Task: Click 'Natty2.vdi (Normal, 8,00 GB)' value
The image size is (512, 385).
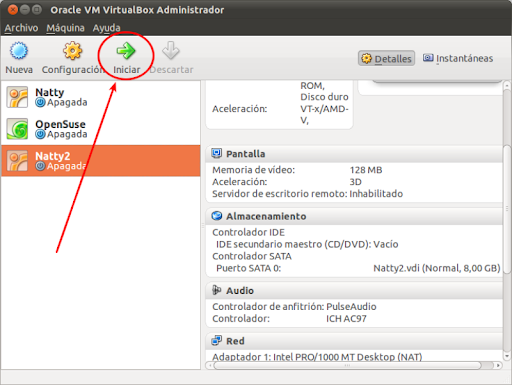Action: 437,268
